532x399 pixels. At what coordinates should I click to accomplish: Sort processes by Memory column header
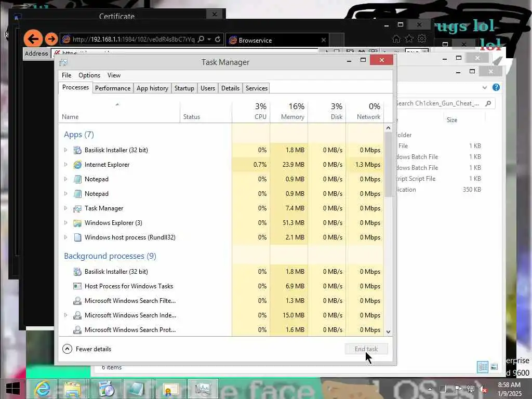tap(289, 111)
